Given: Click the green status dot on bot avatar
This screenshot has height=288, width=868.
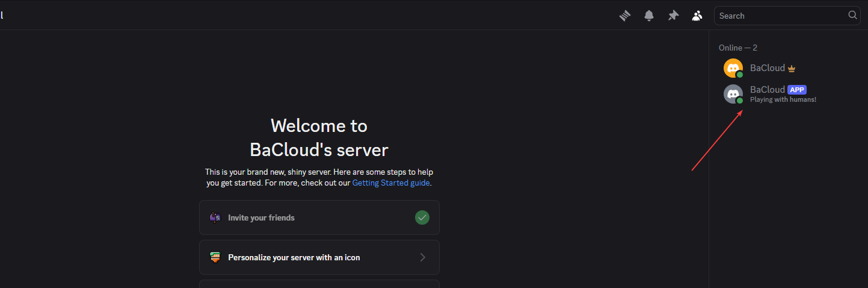Looking at the screenshot, I should [740, 101].
